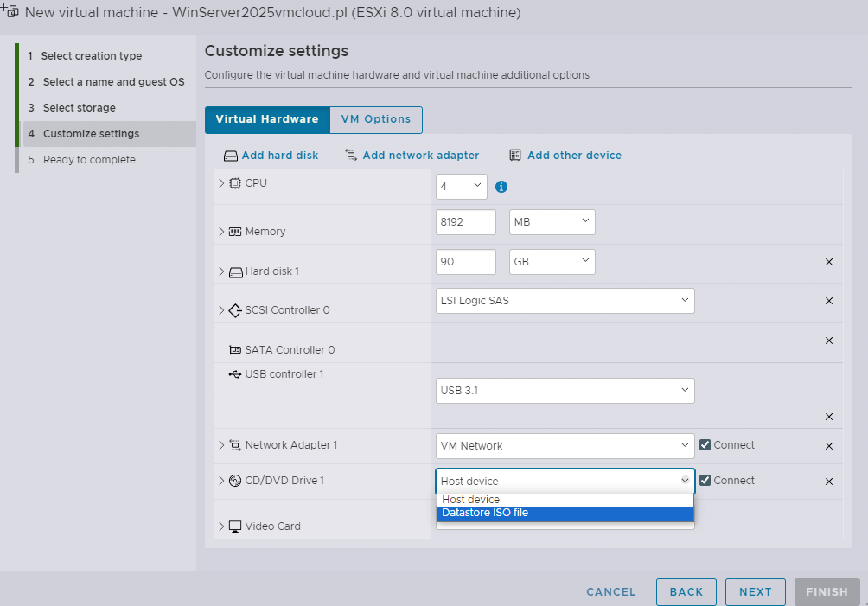Select the Select storage wizard step

[79, 108]
